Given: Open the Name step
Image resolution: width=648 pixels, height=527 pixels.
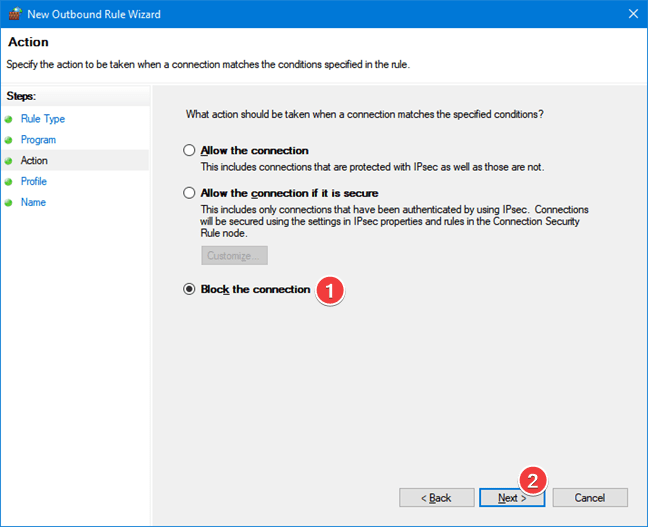Looking at the screenshot, I should [33, 202].
